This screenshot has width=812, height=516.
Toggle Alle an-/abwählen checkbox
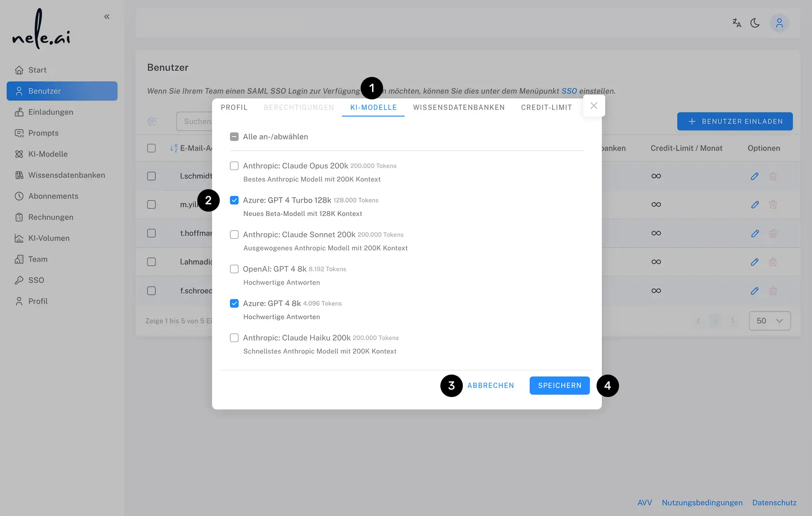point(234,137)
